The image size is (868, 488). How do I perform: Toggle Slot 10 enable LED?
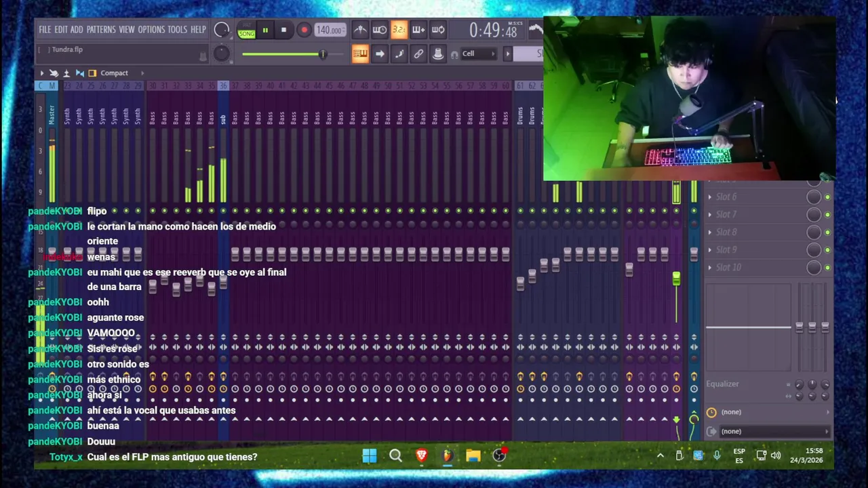click(827, 268)
